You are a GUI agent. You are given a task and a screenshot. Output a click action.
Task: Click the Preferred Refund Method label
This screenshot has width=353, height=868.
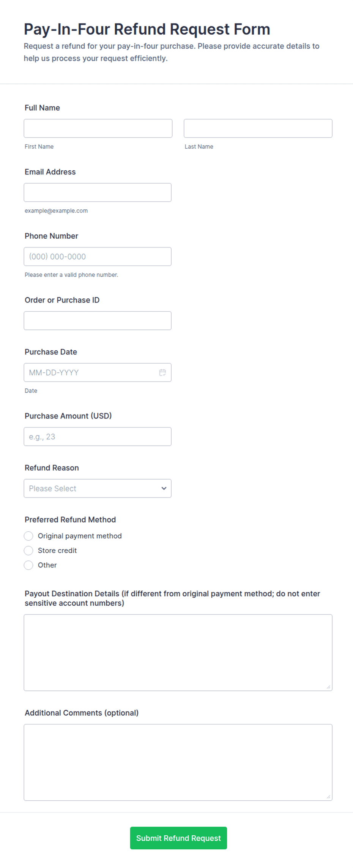click(x=70, y=520)
